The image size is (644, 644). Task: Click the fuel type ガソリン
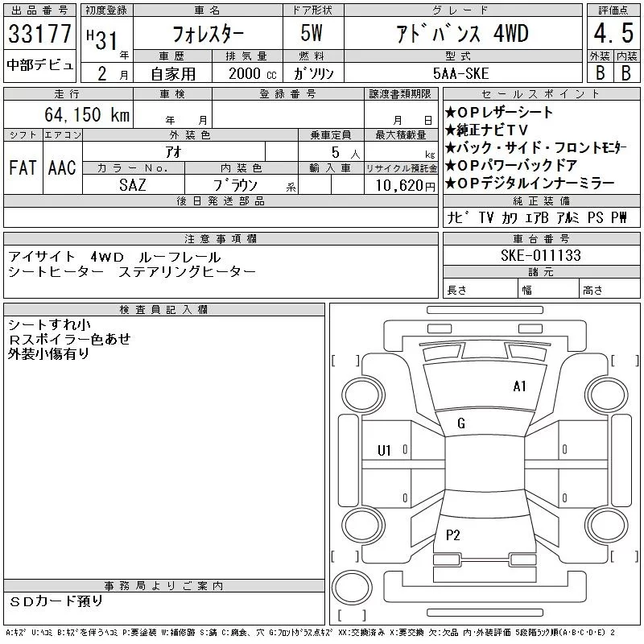[x=313, y=74]
